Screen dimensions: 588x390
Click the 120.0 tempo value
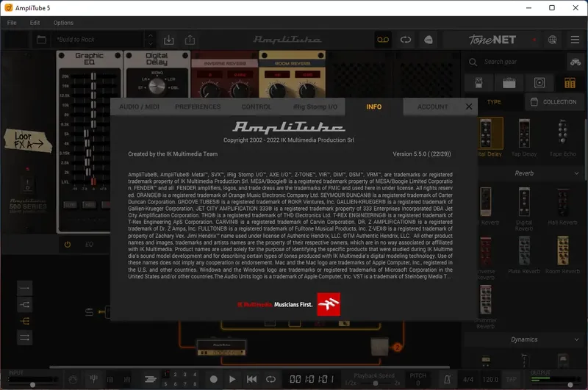tap(490, 380)
